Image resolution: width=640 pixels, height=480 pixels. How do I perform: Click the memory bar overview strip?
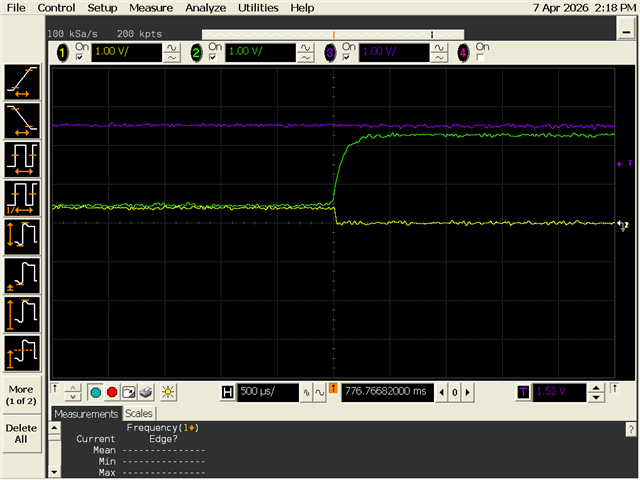pyautogui.click(x=333, y=34)
